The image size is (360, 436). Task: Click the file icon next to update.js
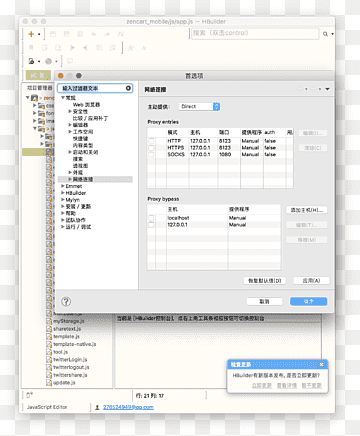point(49,383)
